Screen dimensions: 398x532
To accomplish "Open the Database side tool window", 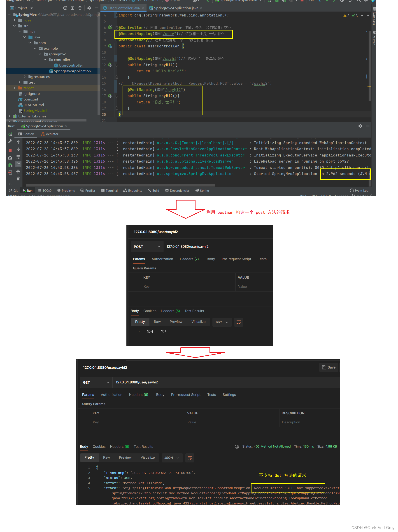I will (374, 16).
